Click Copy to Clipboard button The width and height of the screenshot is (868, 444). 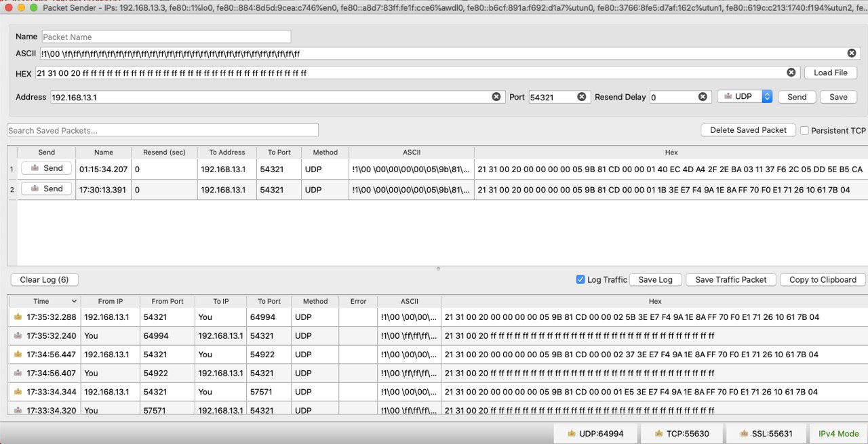click(x=823, y=279)
